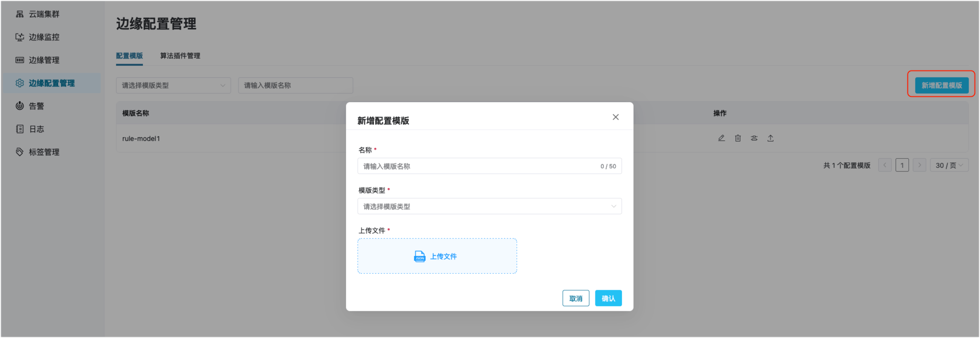The height and width of the screenshot is (338, 980).
Task: Click the 新增配置模版 button
Action: tap(941, 85)
